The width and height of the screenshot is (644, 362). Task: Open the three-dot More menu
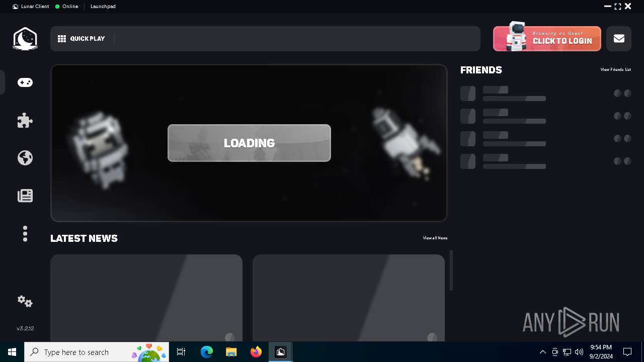click(25, 234)
